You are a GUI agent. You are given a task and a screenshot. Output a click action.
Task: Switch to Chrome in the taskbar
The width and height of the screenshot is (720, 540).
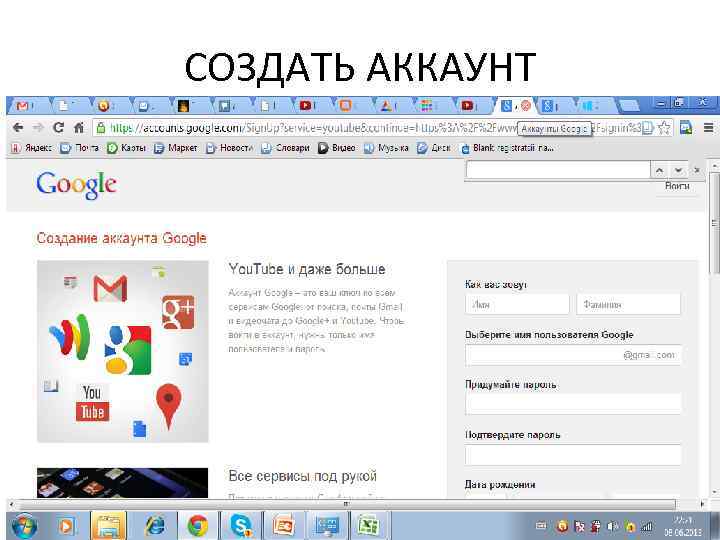197,526
